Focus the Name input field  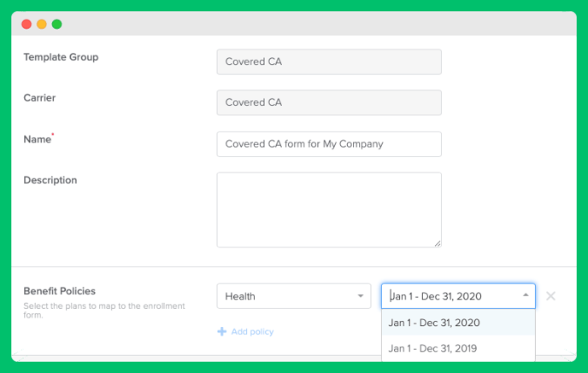point(329,143)
